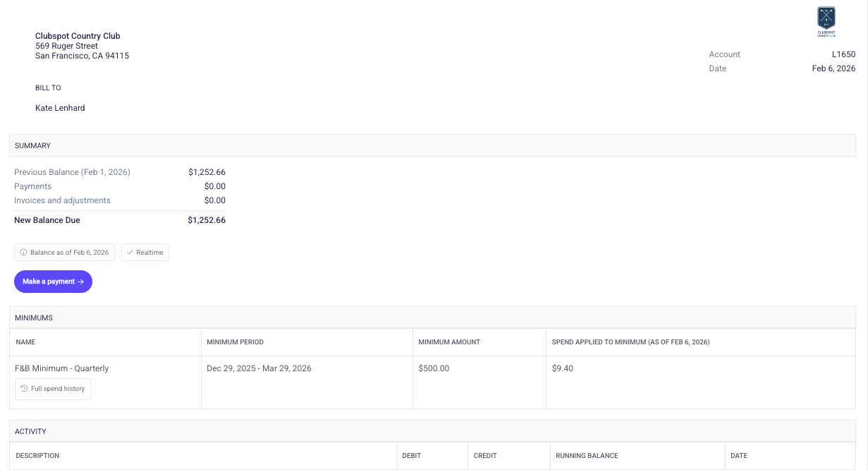Click the account number L1650
Image resolution: width=868 pixels, height=470 pixels.
pos(843,54)
